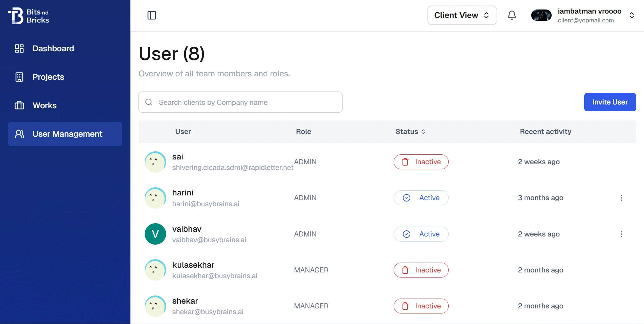Click the Invite User button
Viewport: 644px width, 324px height.
pos(610,102)
